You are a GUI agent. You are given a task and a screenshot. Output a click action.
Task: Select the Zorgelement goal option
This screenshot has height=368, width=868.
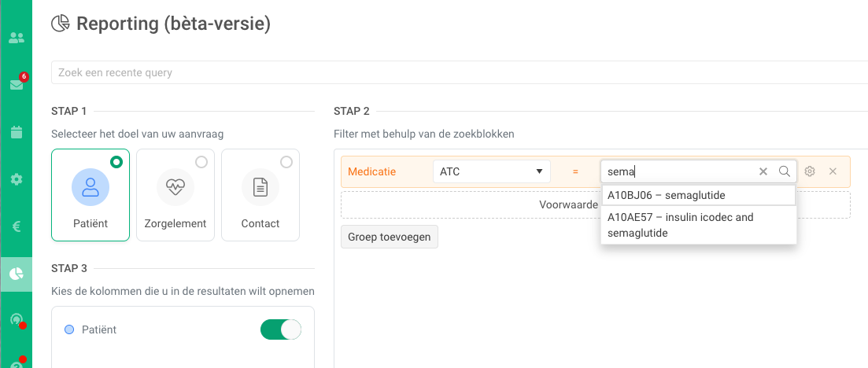[x=175, y=195]
